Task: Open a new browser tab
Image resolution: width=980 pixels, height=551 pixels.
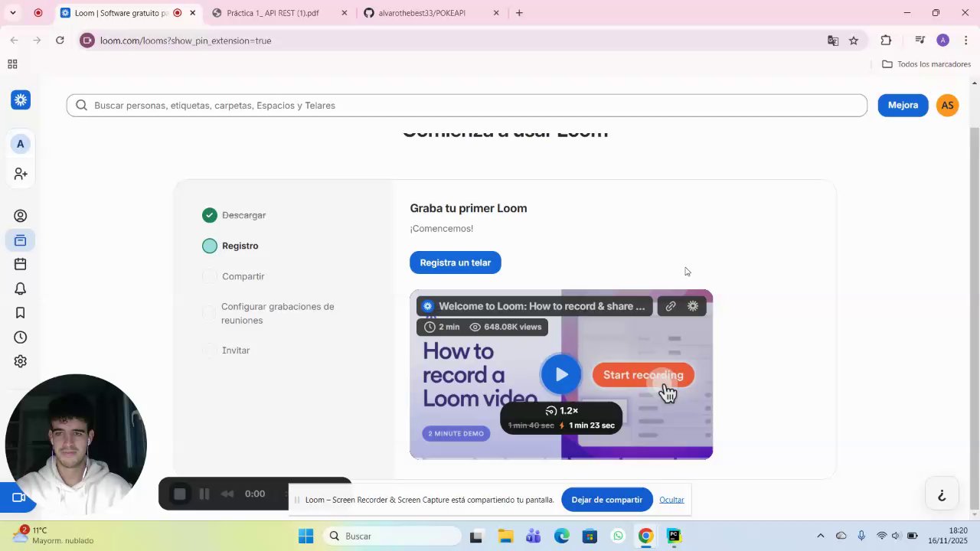Action: (519, 13)
